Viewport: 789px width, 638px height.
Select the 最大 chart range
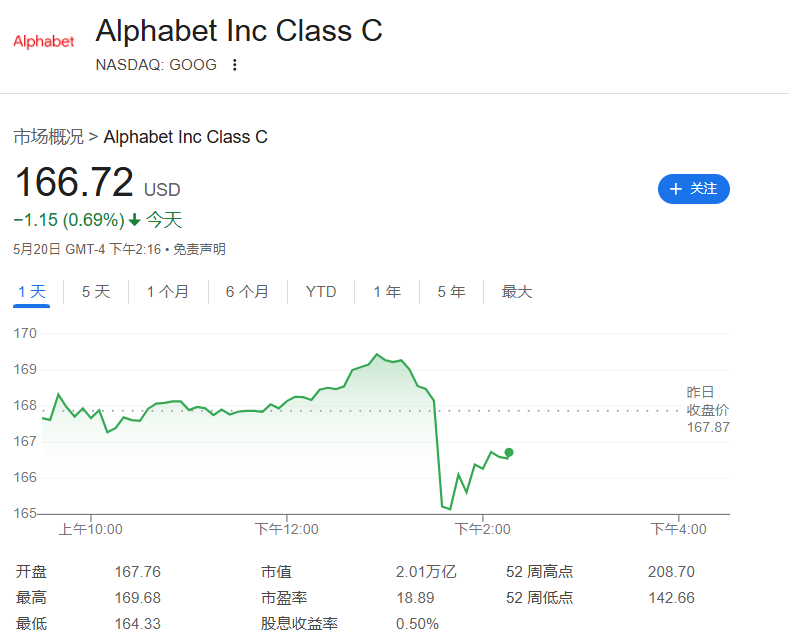[516, 292]
